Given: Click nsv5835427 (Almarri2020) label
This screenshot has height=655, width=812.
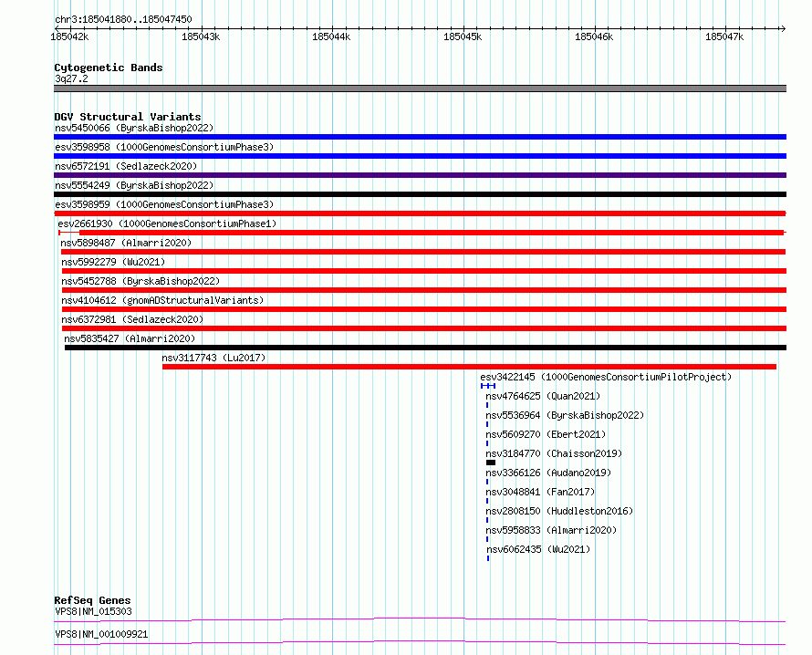Looking at the screenshot, I should tap(130, 338).
